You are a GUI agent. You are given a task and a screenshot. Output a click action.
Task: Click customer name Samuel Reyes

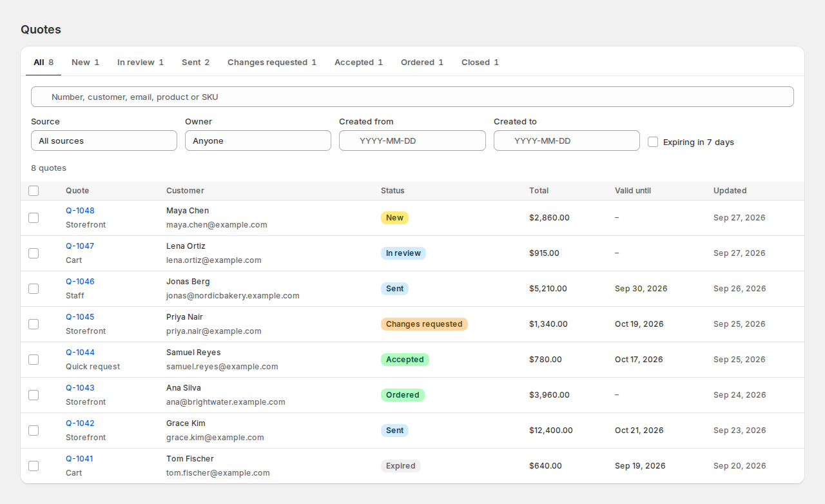(x=193, y=353)
